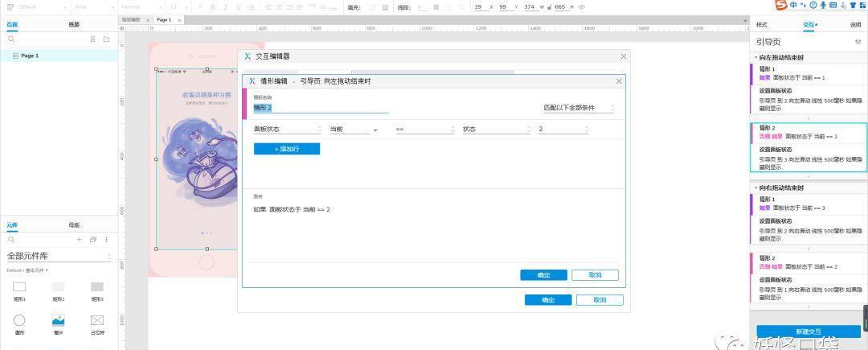Screen dimensions: 868x350
Task: Switch to the 元件 widgets tab
Action: click(12, 225)
